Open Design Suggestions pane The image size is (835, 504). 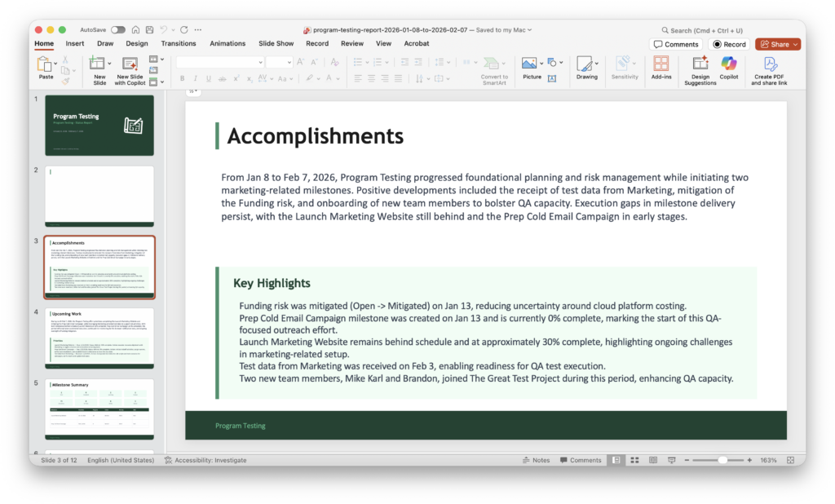tap(700, 69)
